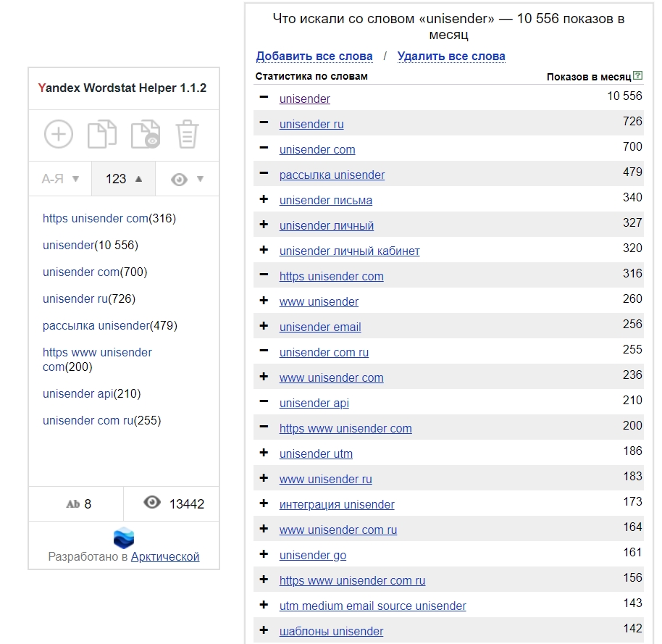The width and height of the screenshot is (662, 644).
Task: Click the 10 556 impressions value
Action: point(624,96)
